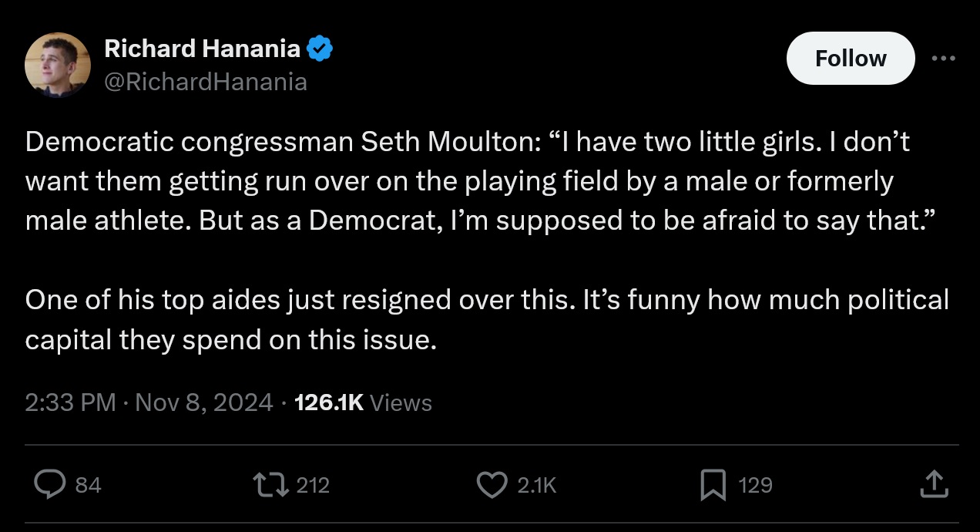Screen dimensions: 980x532
Task: Follow Richard Hanania
Action: pyautogui.click(x=850, y=59)
